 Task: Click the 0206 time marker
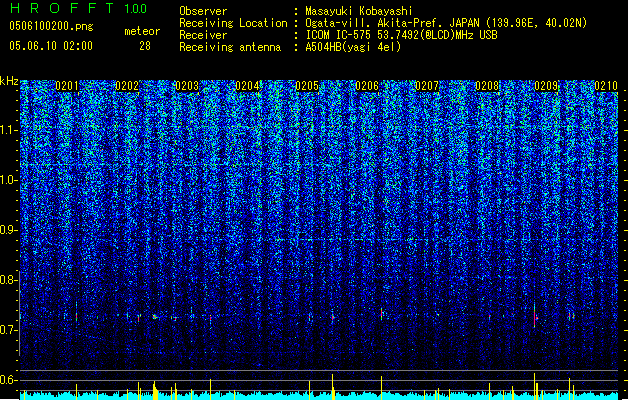[x=367, y=86]
